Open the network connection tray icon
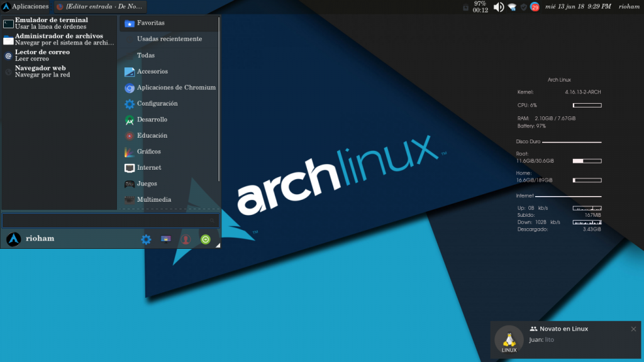 pos(512,7)
